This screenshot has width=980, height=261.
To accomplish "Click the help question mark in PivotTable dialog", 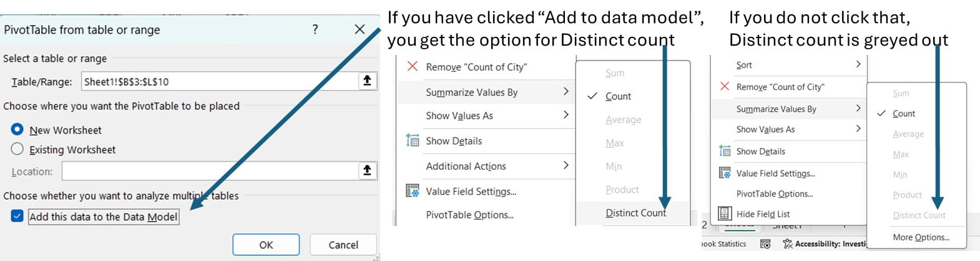I will pos(315,29).
